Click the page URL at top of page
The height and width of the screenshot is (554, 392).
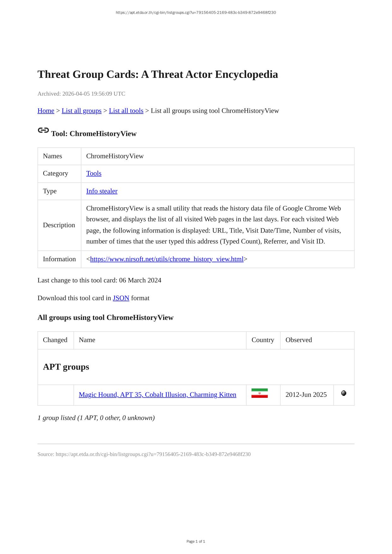coord(196,13)
